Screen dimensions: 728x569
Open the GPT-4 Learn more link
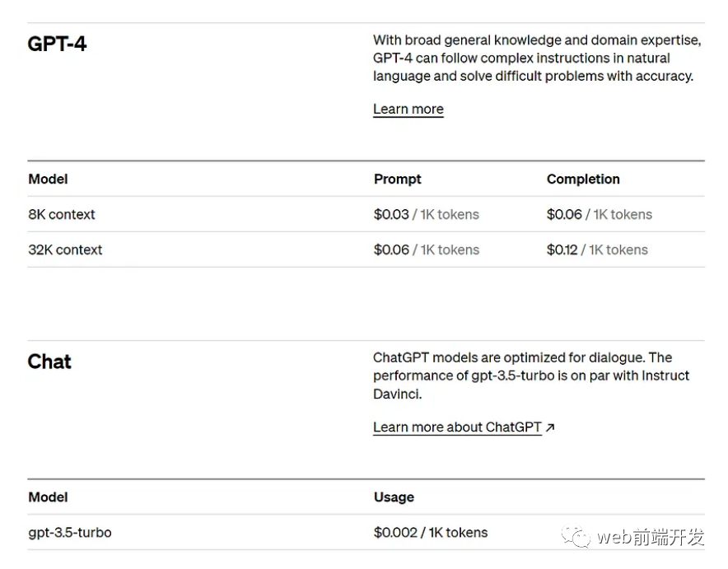[408, 110]
